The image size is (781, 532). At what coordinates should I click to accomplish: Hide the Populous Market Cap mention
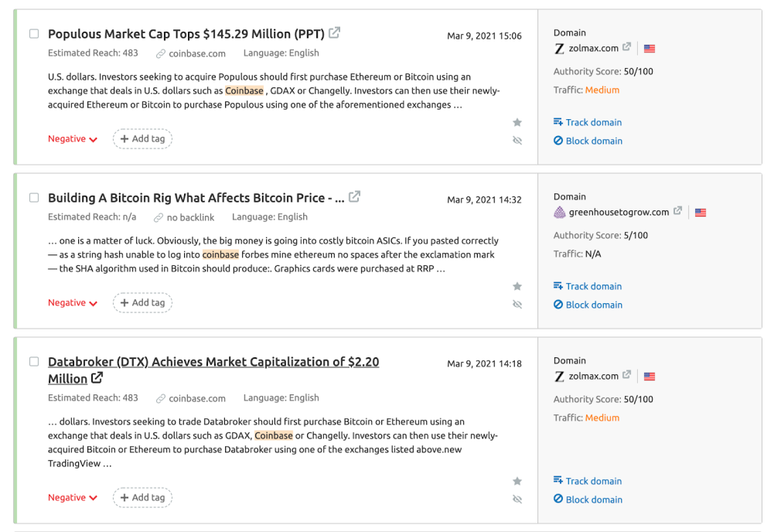(x=517, y=141)
